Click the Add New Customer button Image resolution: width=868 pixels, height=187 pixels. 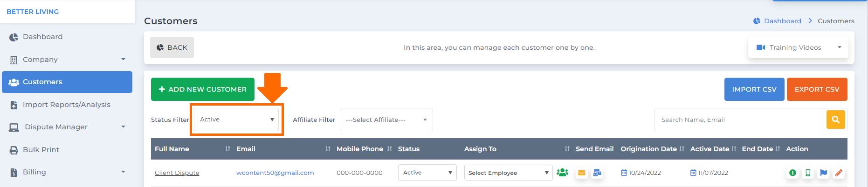pyautogui.click(x=203, y=89)
